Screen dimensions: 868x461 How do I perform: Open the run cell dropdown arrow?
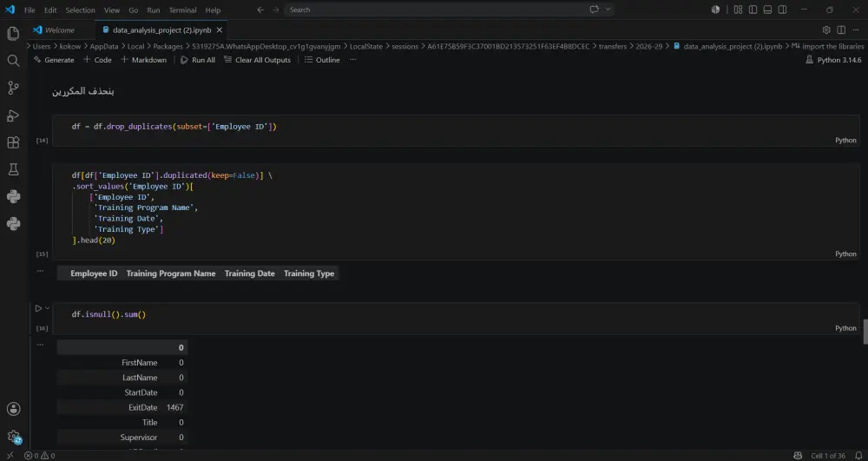(x=48, y=308)
